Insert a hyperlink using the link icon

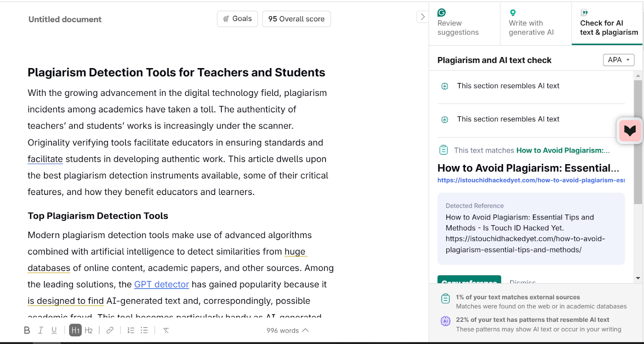click(x=110, y=330)
